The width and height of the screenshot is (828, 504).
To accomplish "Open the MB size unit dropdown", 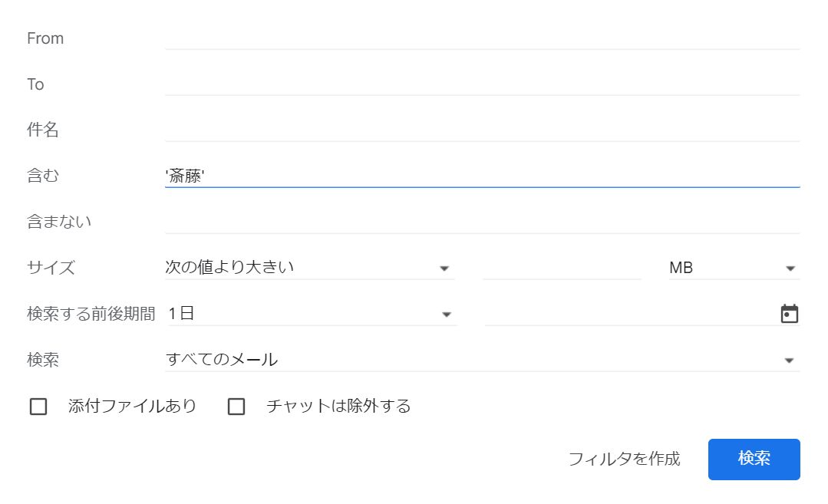I will [734, 268].
